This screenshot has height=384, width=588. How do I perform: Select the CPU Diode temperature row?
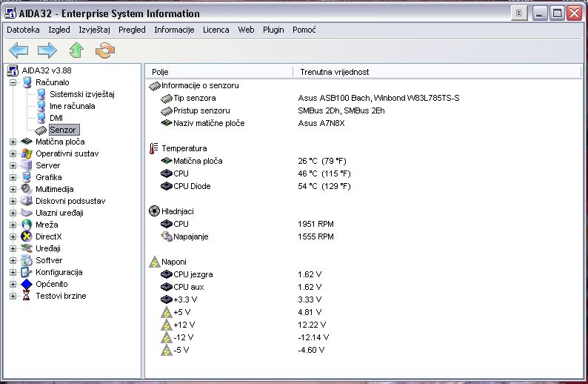192,186
